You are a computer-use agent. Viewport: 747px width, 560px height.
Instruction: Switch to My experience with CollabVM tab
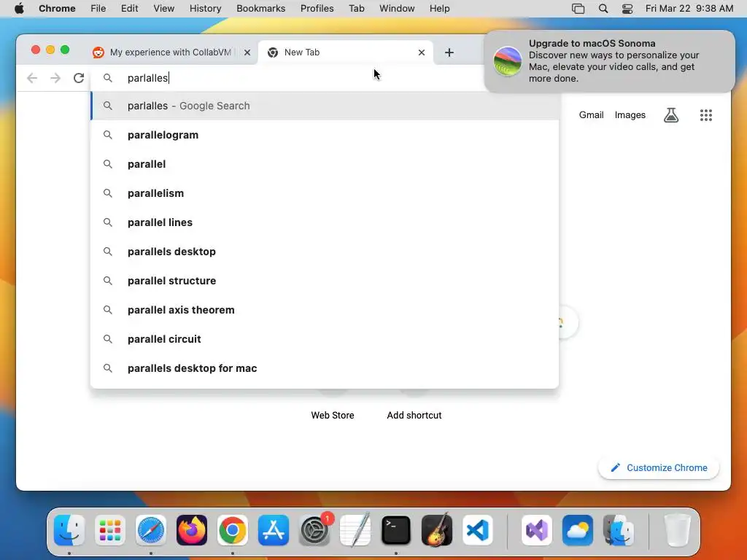tap(164, 52)
